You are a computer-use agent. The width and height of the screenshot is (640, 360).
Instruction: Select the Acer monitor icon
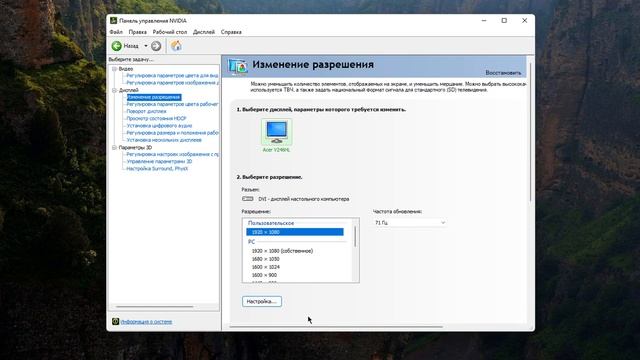click(x=277, y=132)
